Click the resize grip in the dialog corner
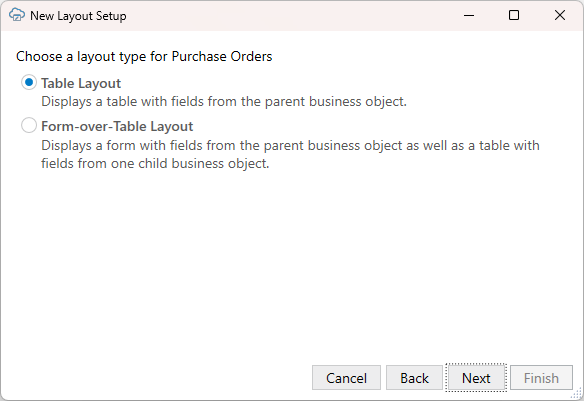This screenshot has height=401, width=584. click(x=577, y=393)
